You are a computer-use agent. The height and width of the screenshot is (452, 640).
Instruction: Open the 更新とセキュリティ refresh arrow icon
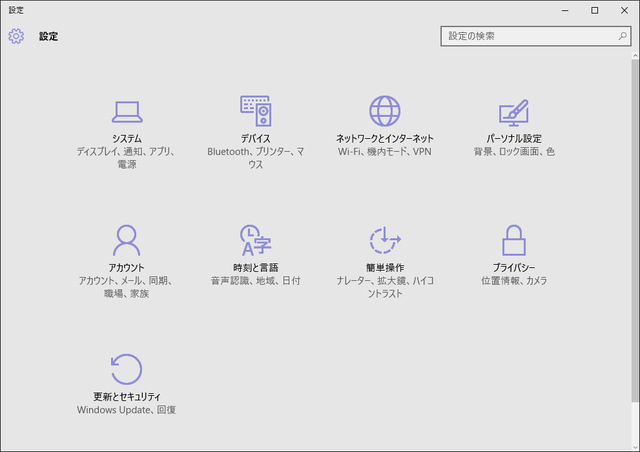pyautogui.click(x=127, y=369)
